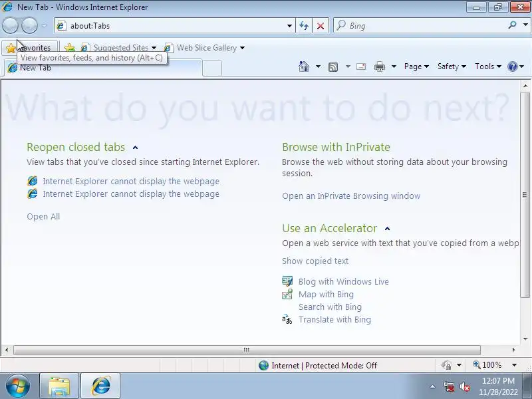Collapse Use an Accelerator section arrow

387,229
